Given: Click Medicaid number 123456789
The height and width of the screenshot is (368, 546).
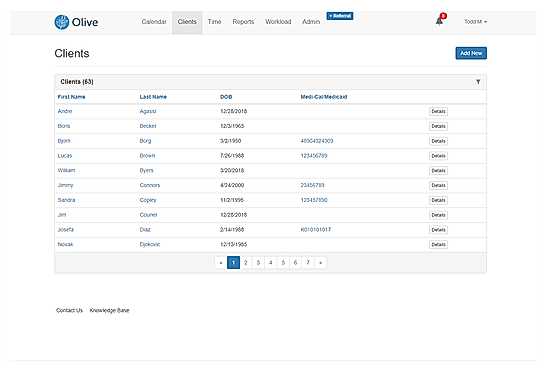Looking at the screenshot, I should [x=314, y=156].
